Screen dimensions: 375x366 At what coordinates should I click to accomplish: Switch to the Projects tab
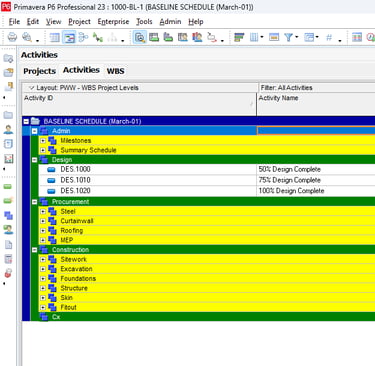point(39,71)
